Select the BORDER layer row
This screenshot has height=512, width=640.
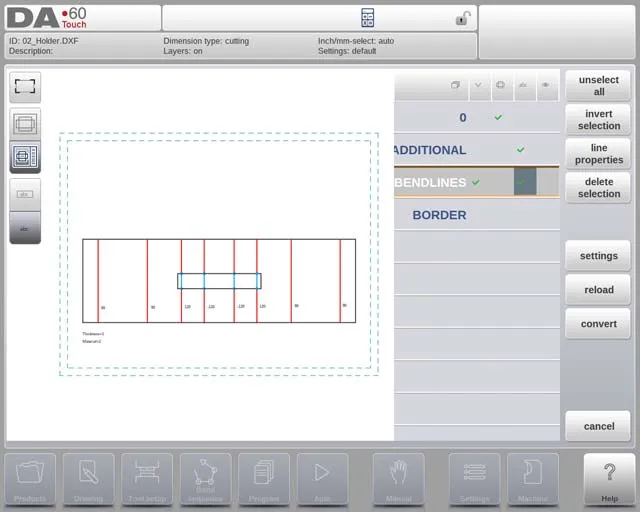(439, 215)
